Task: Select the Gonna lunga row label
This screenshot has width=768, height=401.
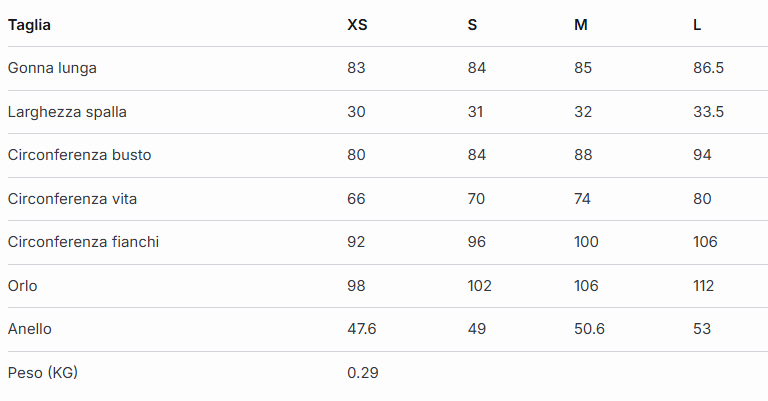Action: click(x=52, y=68)
